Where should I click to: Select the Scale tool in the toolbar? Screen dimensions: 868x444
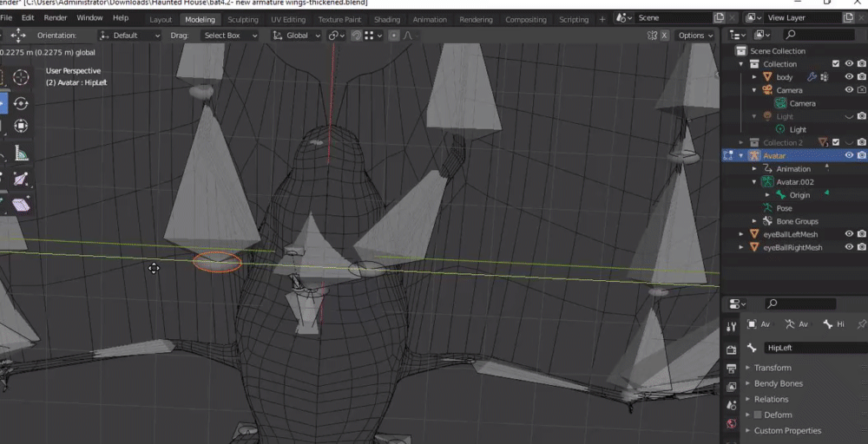[21, 127]
